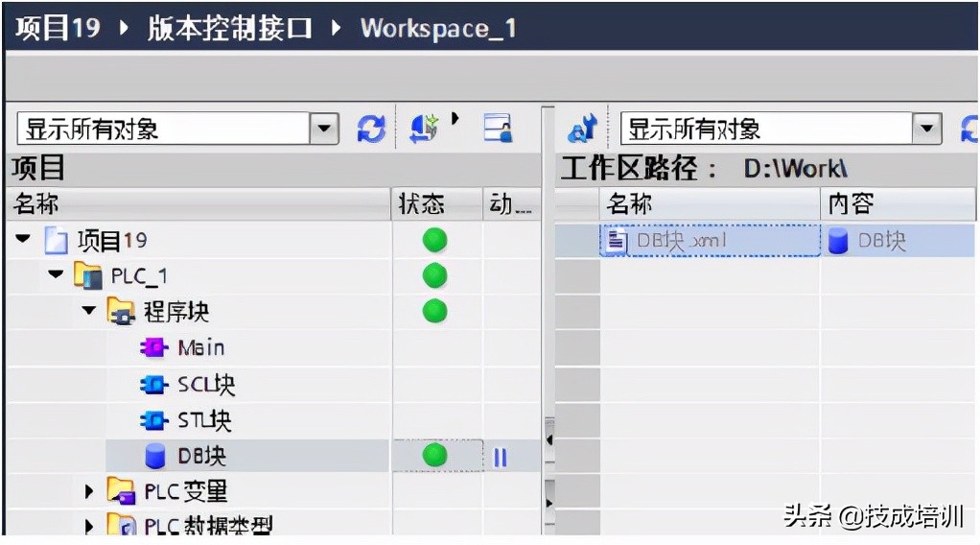Select the Main block in tree
The width and height of the screenshot is (980, 545).
[201, 347]
